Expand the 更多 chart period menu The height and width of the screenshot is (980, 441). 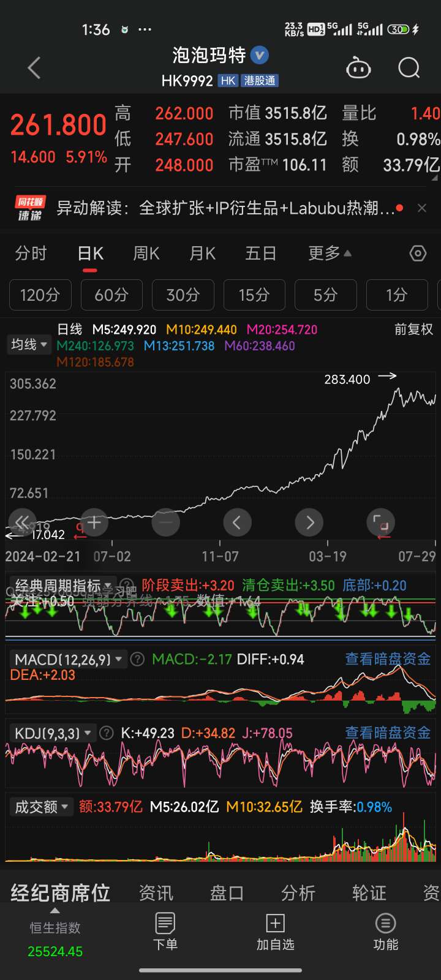pos(330,253)
